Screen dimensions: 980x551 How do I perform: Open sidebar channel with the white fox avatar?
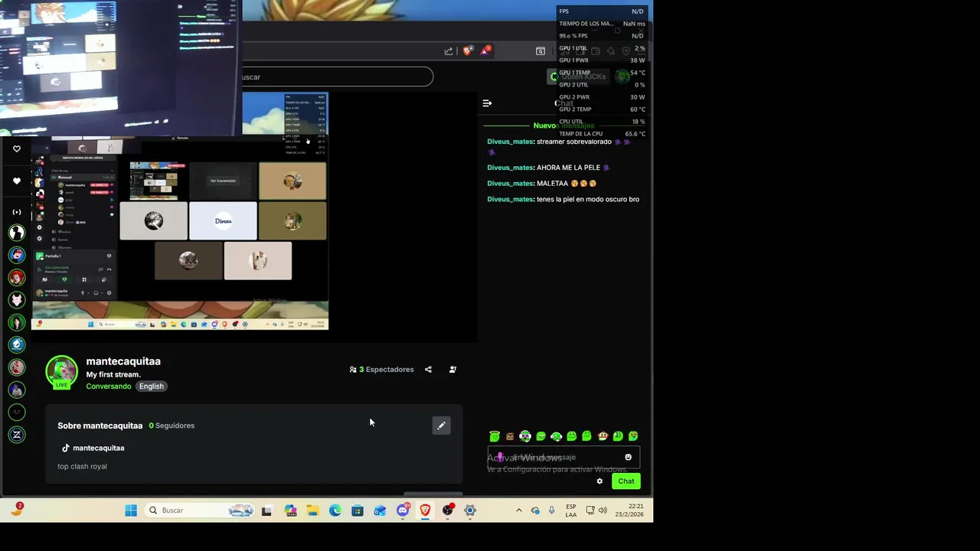click(x=17, y=300)
